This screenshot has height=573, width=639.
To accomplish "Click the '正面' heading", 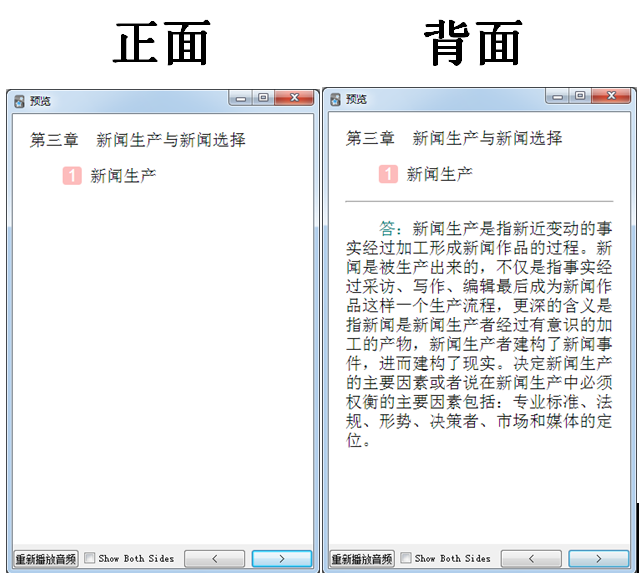I will click(x=162, y=43).
